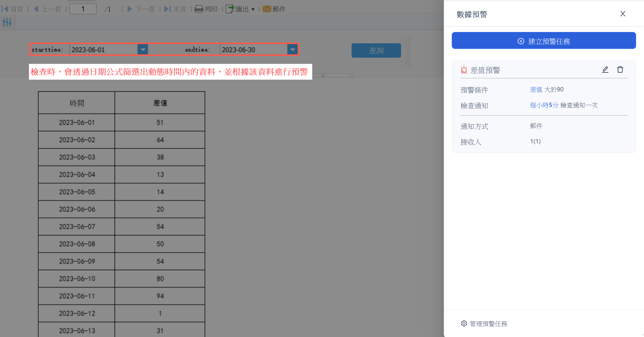Select the value cell 94
The width and height of the screenshot is (644, 337).
click(x=160, y=296)
